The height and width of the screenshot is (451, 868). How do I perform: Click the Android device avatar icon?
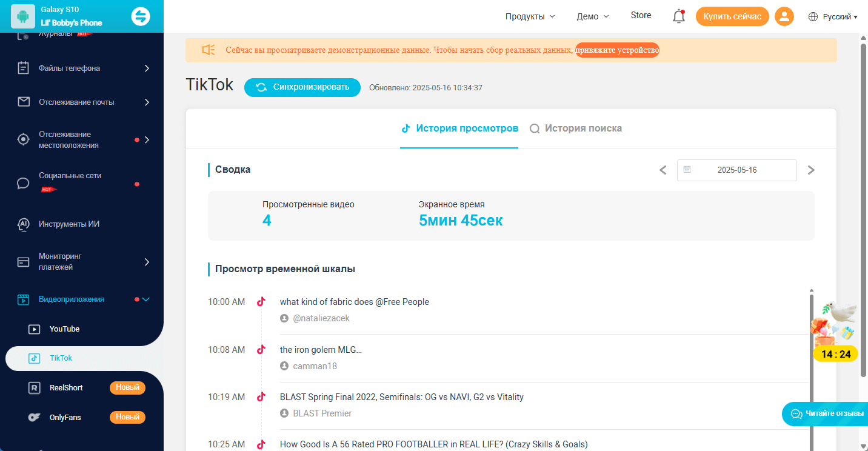[23, 16]
